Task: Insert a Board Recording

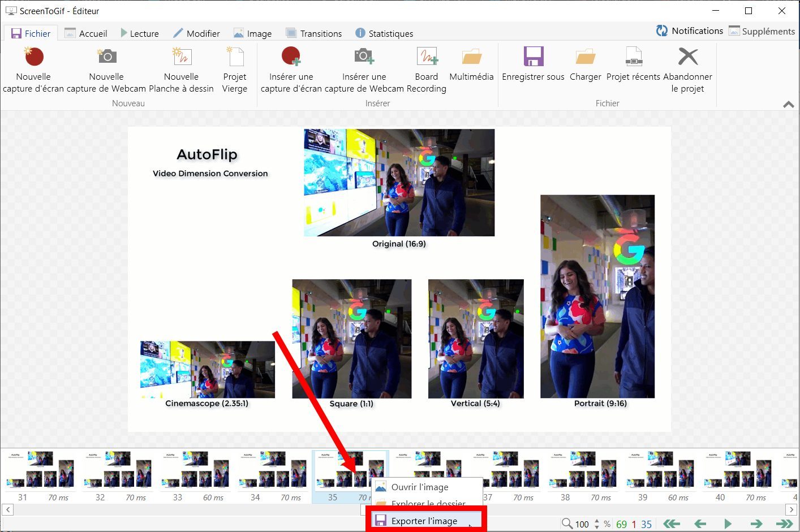Action: coord(427,70)
